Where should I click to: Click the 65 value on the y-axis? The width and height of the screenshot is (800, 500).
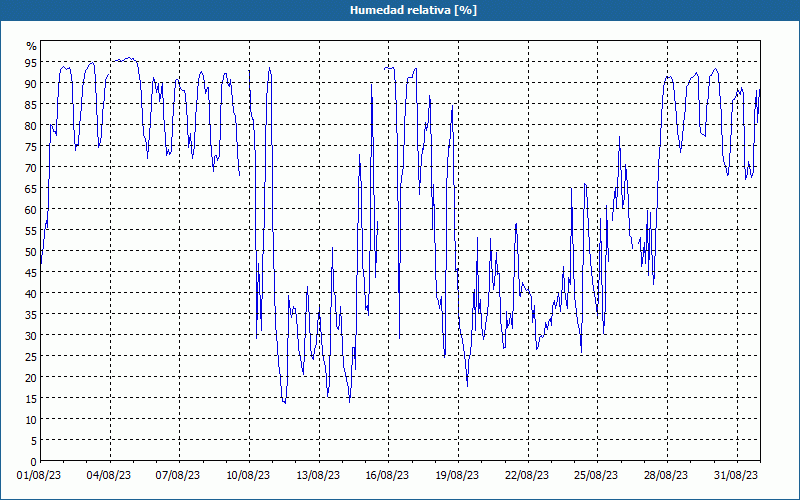[x=31, y=188]
